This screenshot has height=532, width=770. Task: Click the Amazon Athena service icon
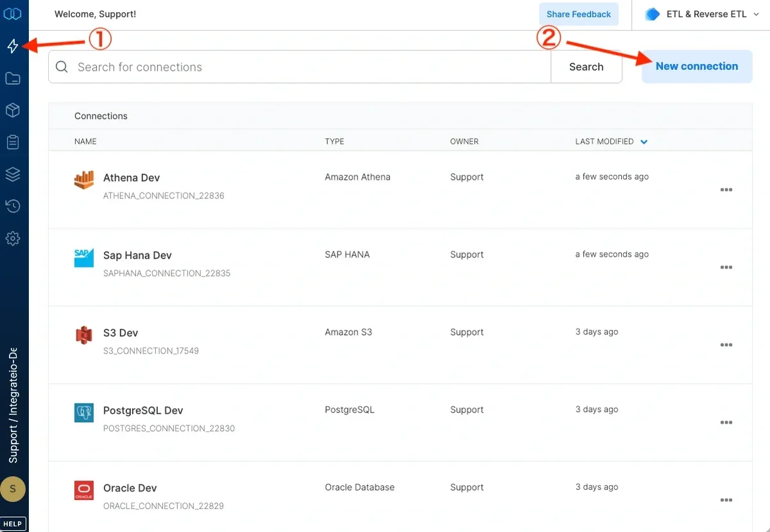[84, 180]
